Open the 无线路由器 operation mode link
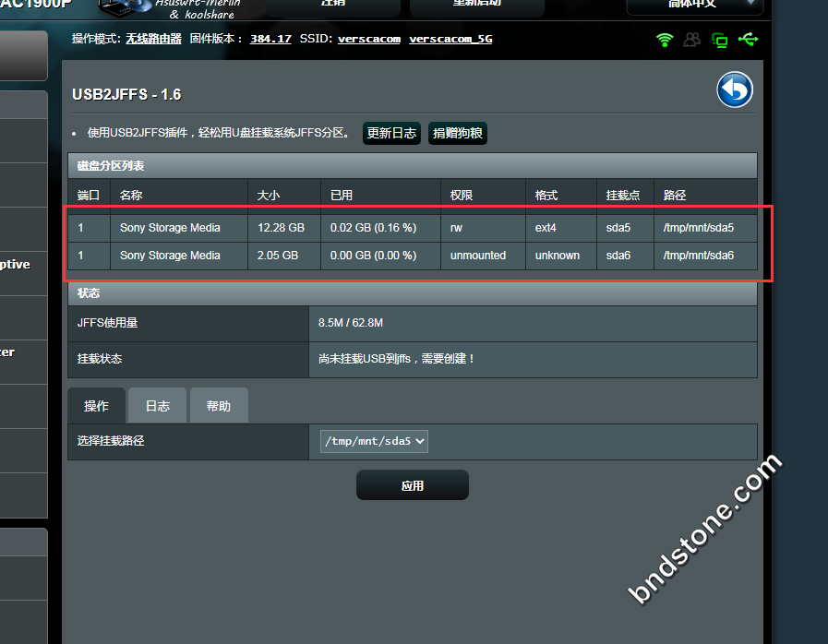The height and width of the screenshot is (644, 828). 153,39
